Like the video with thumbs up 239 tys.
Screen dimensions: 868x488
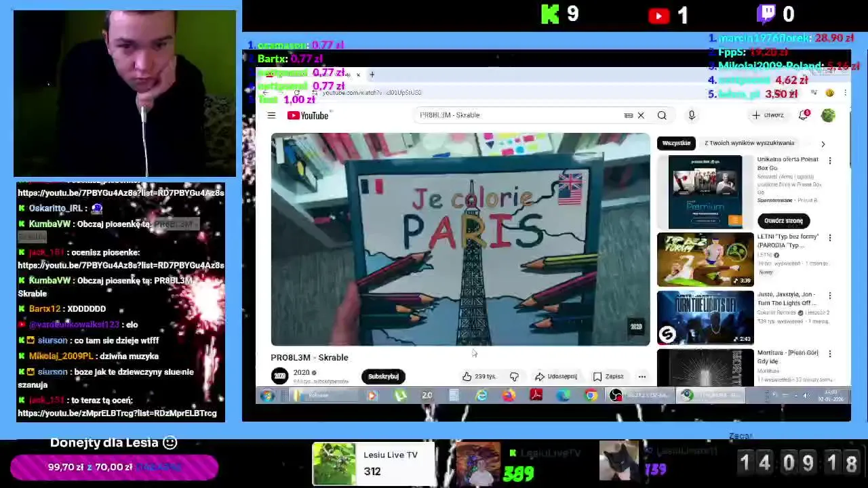[x=479, y=376]
